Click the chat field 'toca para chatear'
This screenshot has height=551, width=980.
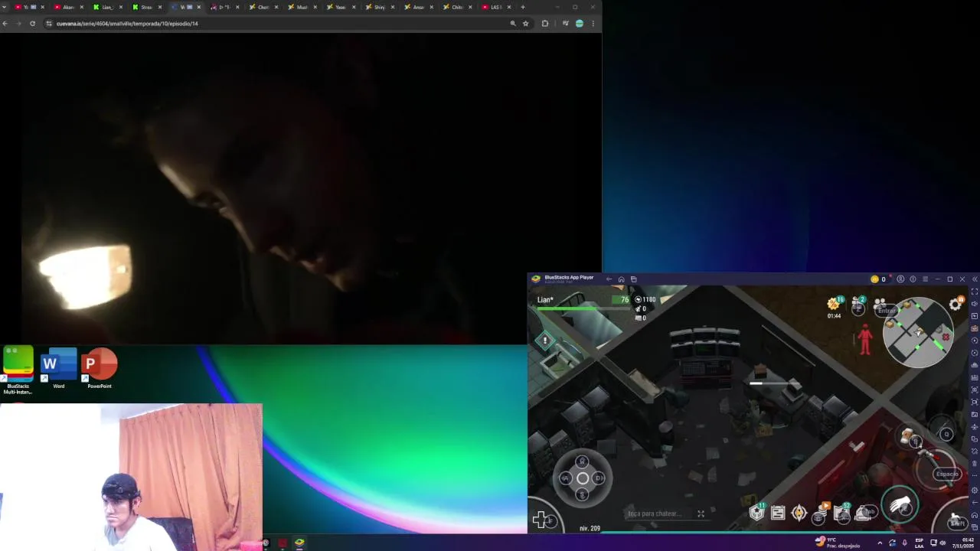coord(655,514)
